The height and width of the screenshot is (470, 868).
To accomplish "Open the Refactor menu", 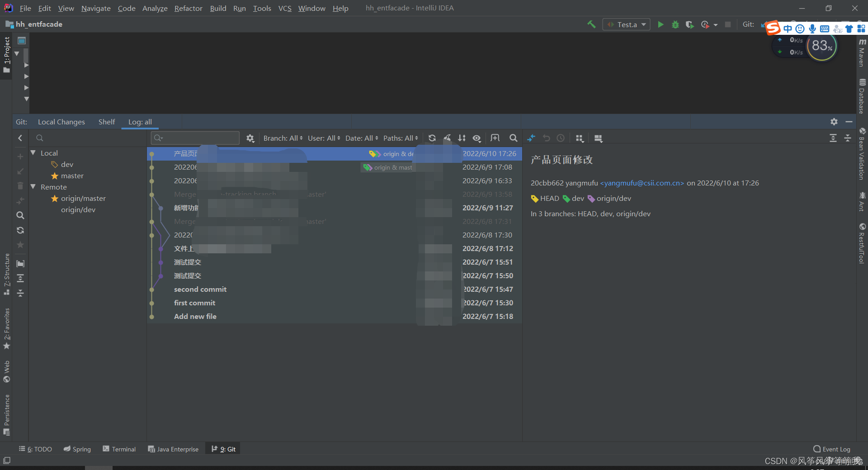I will click(189, 8).
